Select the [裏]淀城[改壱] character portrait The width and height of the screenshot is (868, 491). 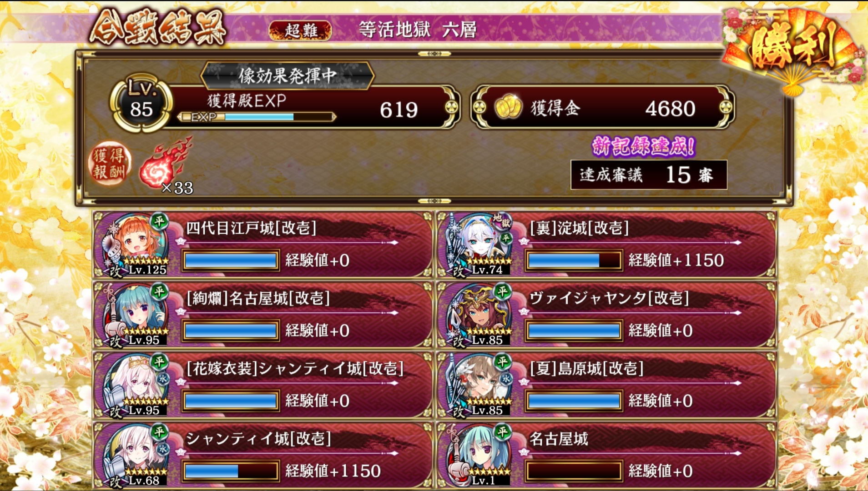[479, 244]
